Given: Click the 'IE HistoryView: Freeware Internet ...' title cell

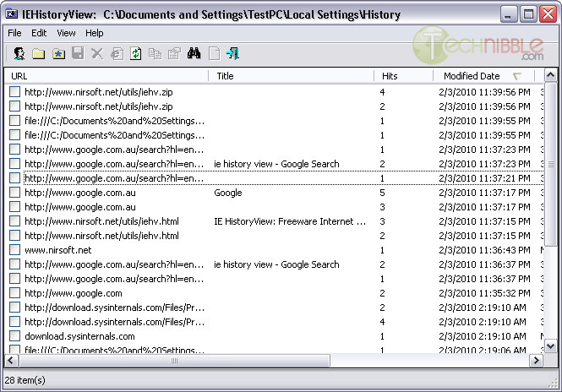Looking at the screenshot, I should coord(290,221).
